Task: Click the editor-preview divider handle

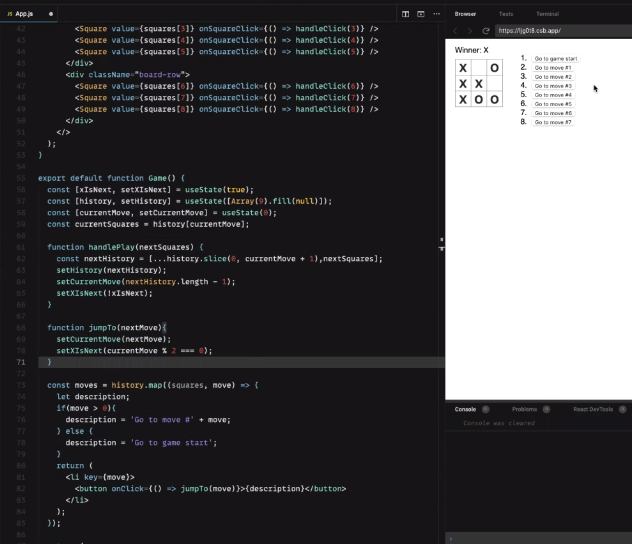Action: (x=442, y=244)
